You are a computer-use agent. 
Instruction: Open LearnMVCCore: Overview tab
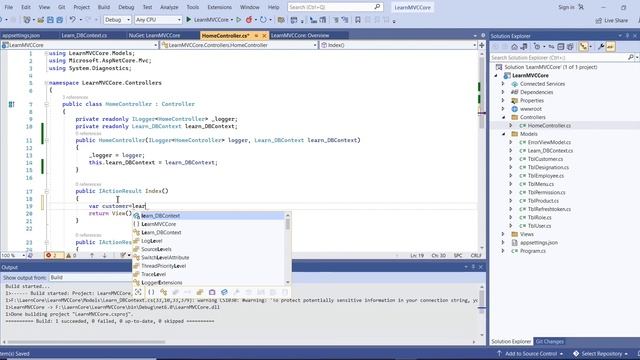[300, 36]
